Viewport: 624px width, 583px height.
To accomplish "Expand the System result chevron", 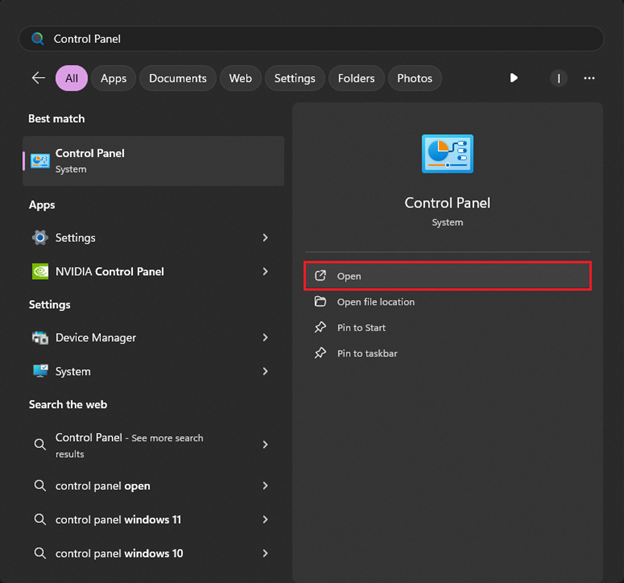I will [x=265, y=371].
